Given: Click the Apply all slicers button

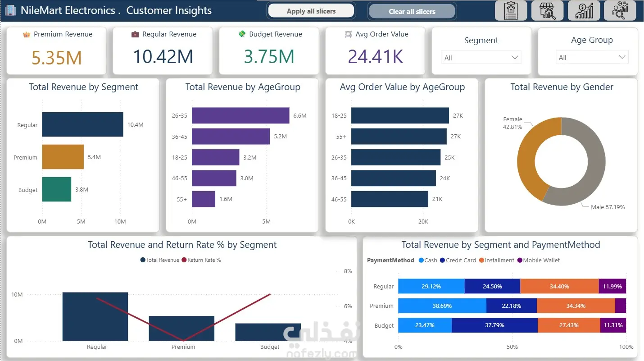Looking at the screenshot, I should pyautogui.click(x=311, y=11).
